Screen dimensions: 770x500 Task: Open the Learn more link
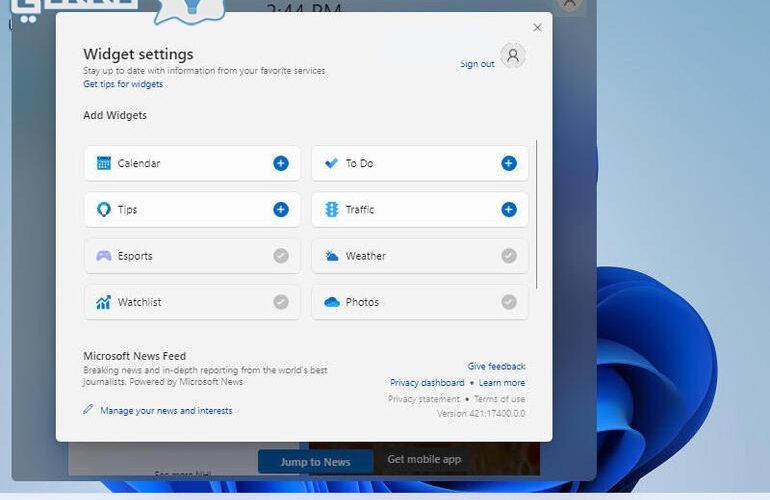[502, 383]
